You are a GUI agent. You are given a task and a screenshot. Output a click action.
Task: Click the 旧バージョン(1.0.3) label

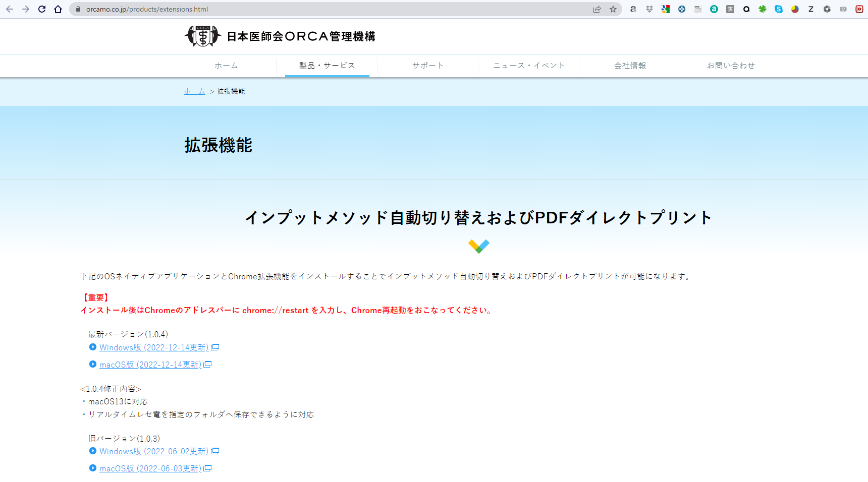point(124,439)
